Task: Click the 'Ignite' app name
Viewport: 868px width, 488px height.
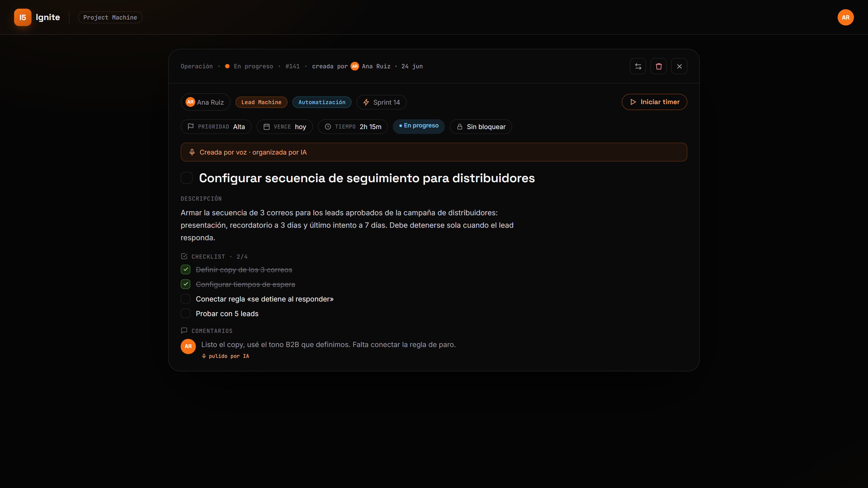Action: (48, 17)
